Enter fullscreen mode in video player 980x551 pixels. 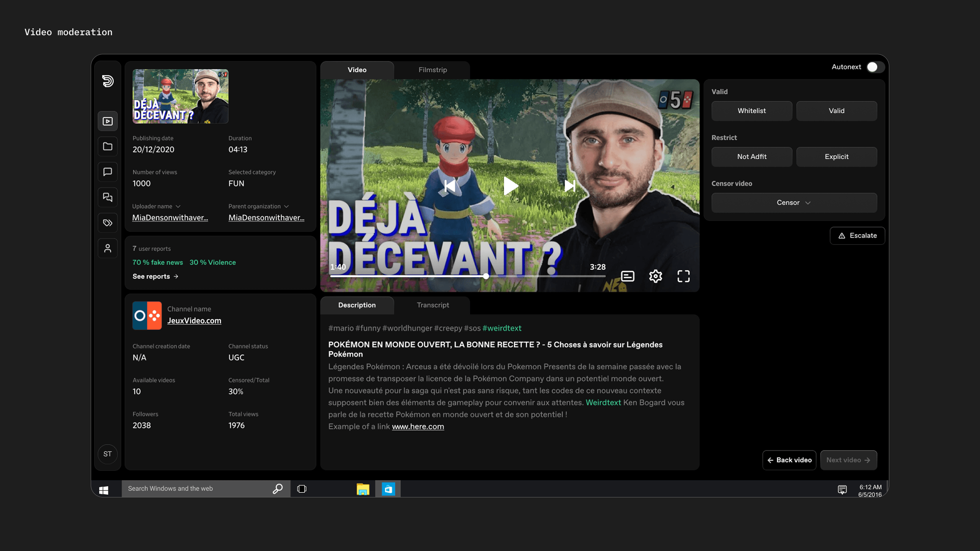(683, 276)
